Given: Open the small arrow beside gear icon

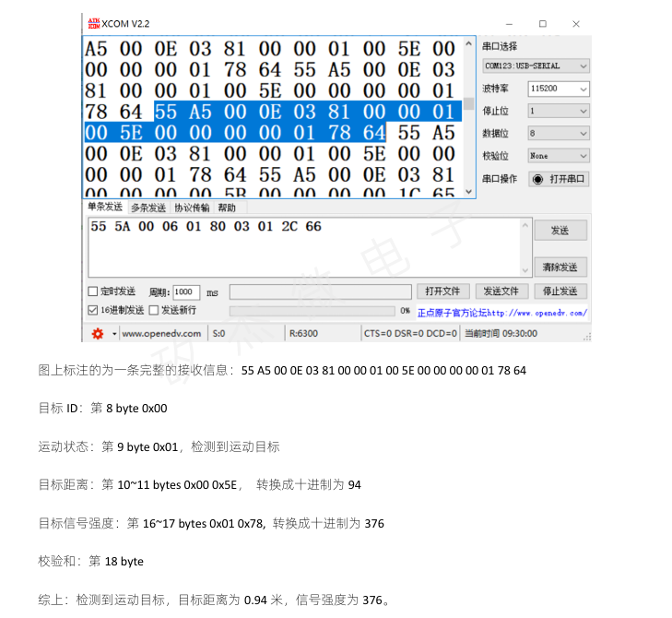Looking at the screenshot, I should click(114, 334).
